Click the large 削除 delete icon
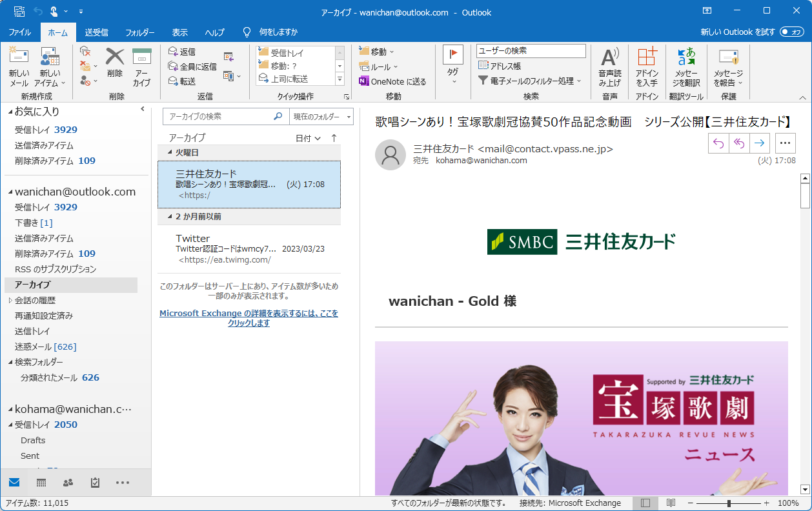Screen dimensions: 812x511 pos(115,62)
